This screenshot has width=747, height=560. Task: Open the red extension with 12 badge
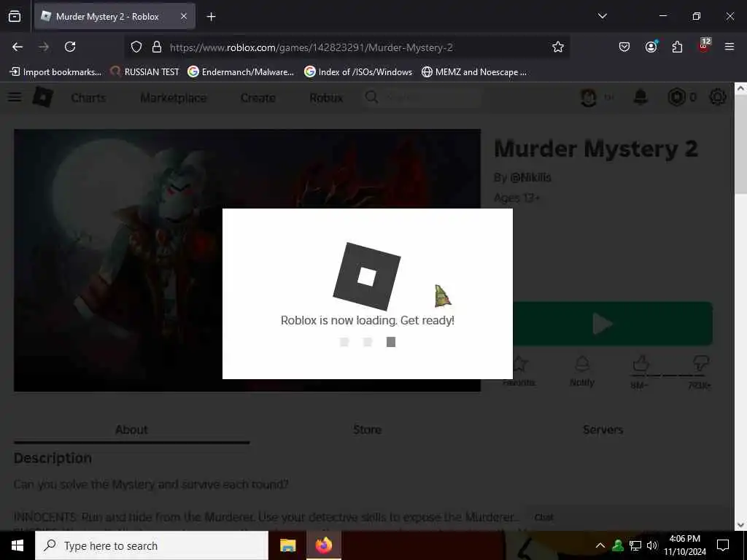click(x=704, y=45)
